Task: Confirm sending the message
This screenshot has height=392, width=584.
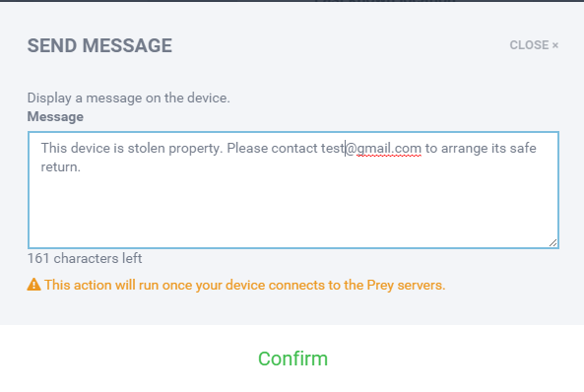Action: [x=292, y=359]
